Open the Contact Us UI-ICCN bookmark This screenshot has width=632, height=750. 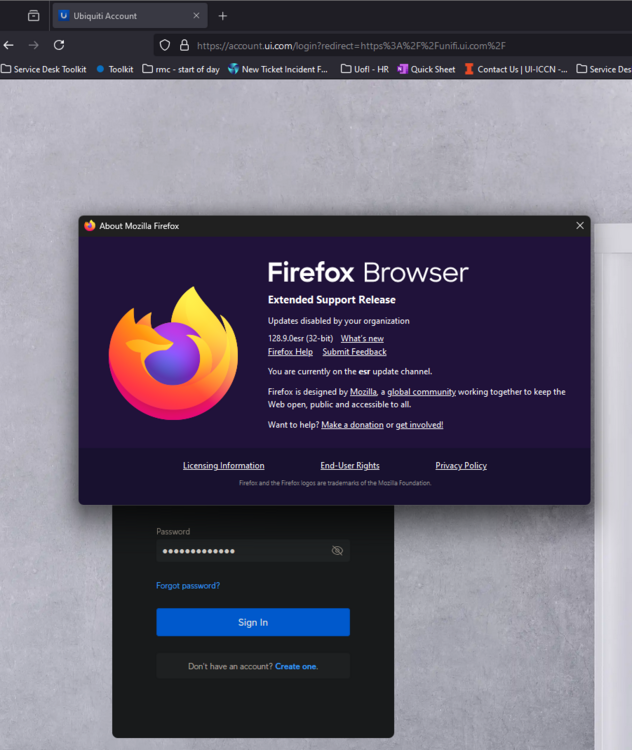tap(516, 69)
